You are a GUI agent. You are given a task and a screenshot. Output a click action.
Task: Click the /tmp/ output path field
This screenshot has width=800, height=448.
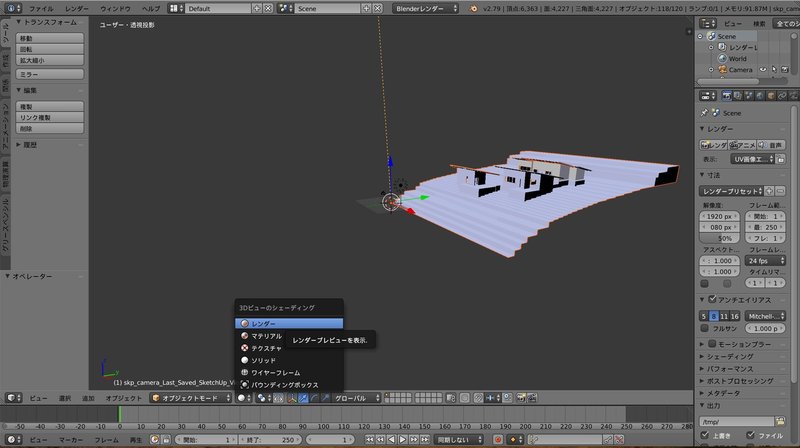pyautogui.click(x=737, y=421)
